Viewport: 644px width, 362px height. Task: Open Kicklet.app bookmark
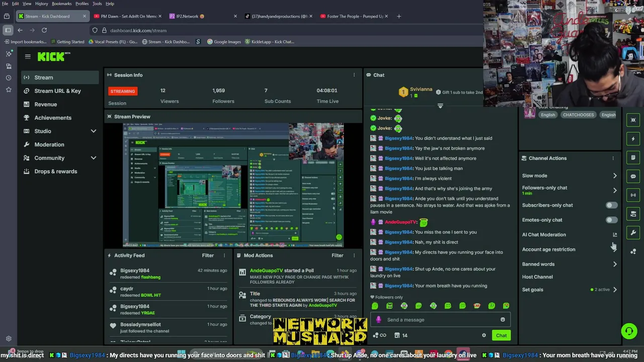coord(269,42)
